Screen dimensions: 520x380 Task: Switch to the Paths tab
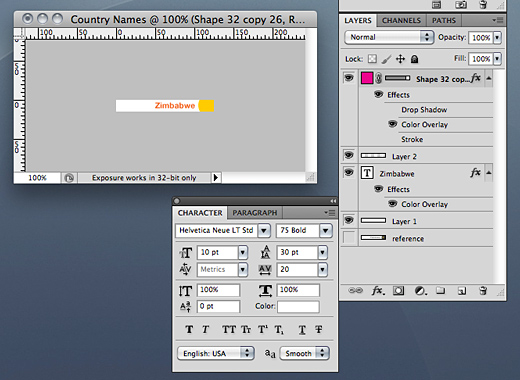444,21
